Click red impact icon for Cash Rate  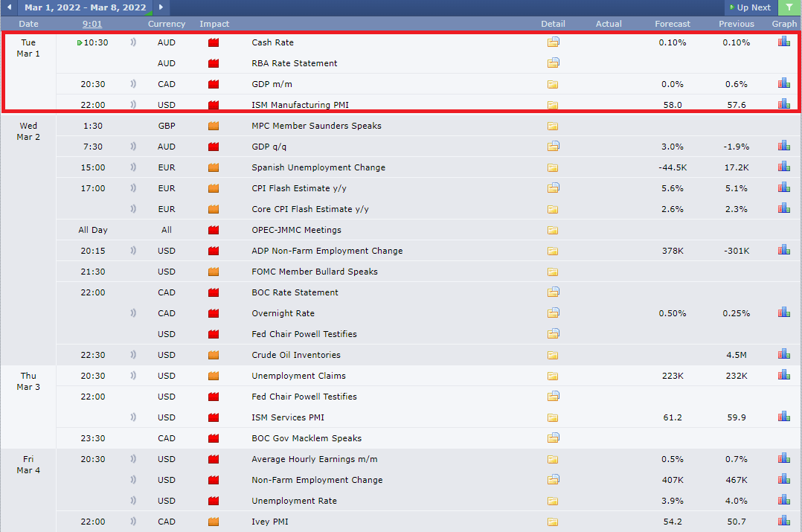[x=214, y=42]
